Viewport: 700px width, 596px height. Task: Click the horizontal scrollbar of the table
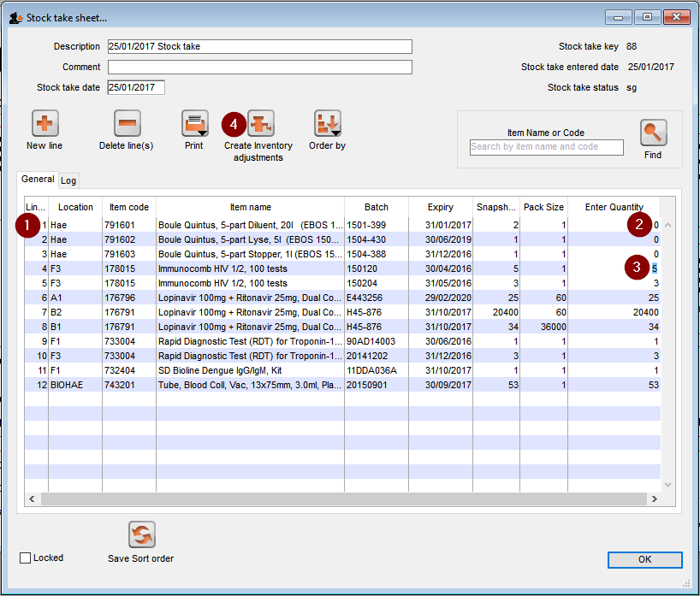[342, 499]
